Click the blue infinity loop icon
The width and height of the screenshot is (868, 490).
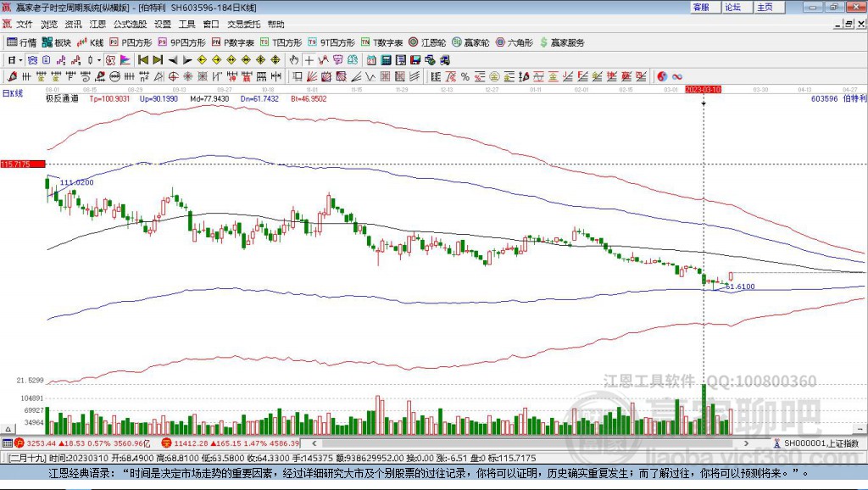coord(677,76)
